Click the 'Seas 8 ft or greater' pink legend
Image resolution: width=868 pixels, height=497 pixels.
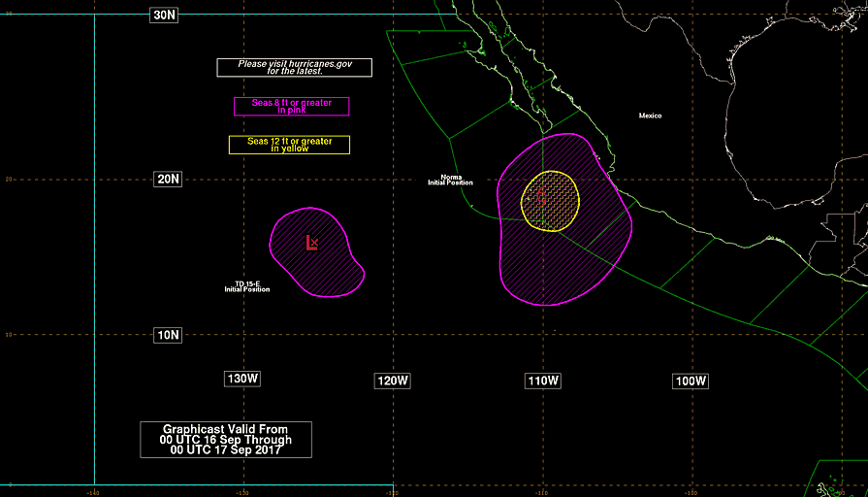[x=292, y=107]
